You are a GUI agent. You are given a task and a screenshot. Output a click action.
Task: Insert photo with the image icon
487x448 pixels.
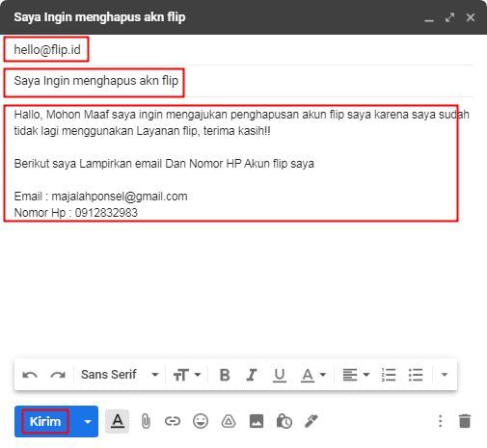pos(257,421)
